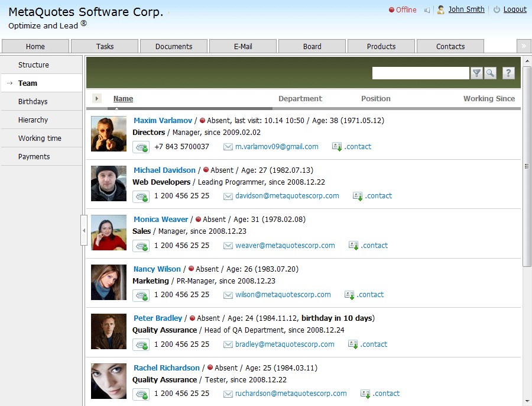The width and height of the screenshot is (532, 406).
Task: Click the user avatar icon beside John Smith
Action: click(441, 10)
